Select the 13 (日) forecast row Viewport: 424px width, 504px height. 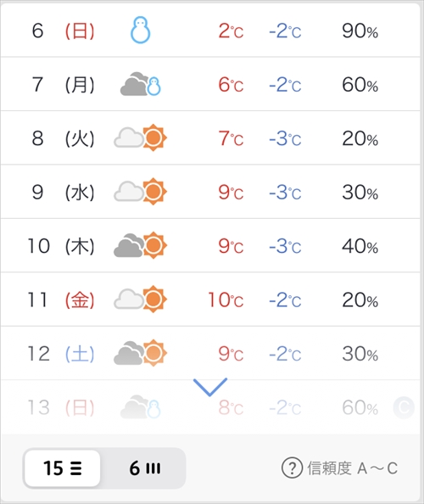(x=210, y=407)
